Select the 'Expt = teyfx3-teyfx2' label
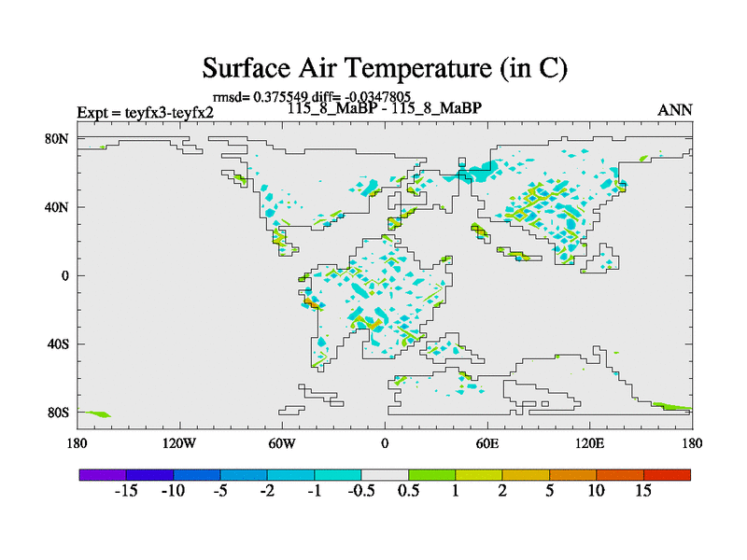This screenshot has height=560, width=747. [145, 113]
